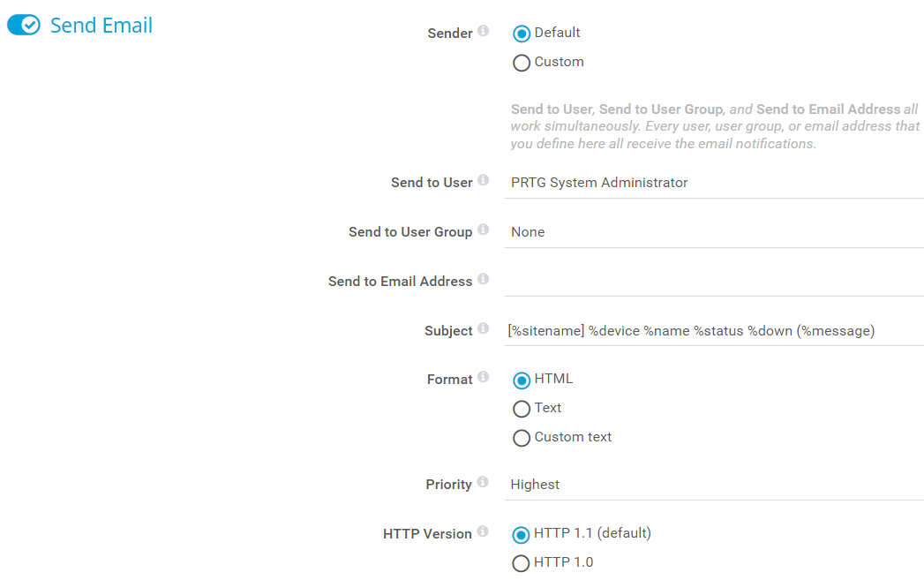
Task: Click the Send Email section heading
Action: 101,26
